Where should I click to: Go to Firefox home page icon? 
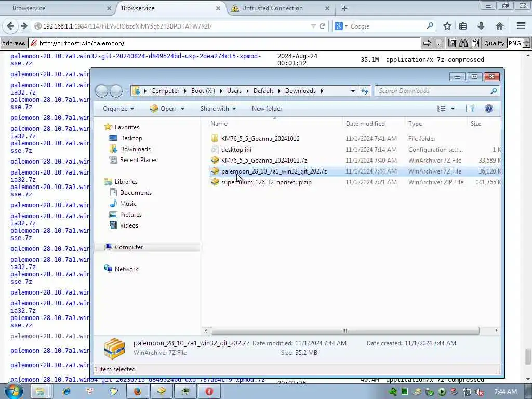500,26
